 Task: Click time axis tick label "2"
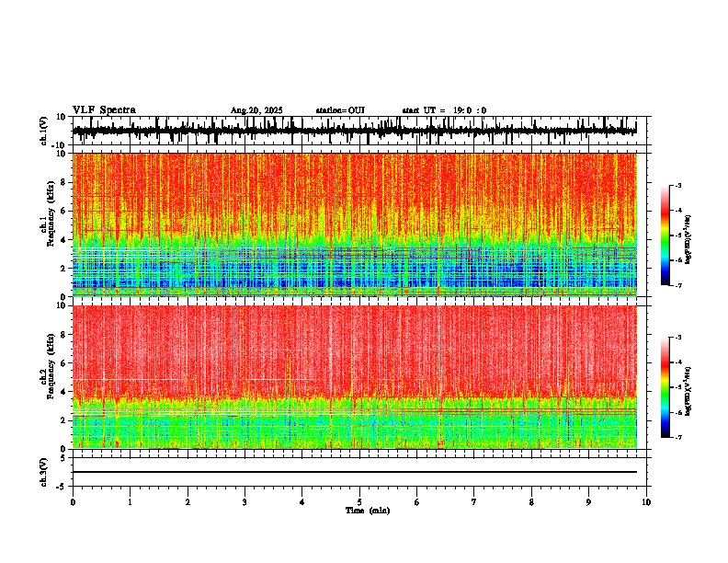pos(188,502)
